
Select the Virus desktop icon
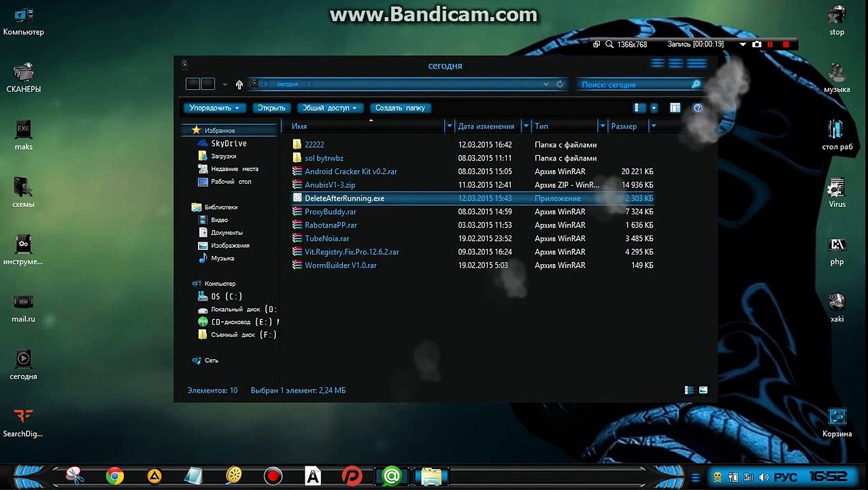pyautogui.click(x=837, y=193)
